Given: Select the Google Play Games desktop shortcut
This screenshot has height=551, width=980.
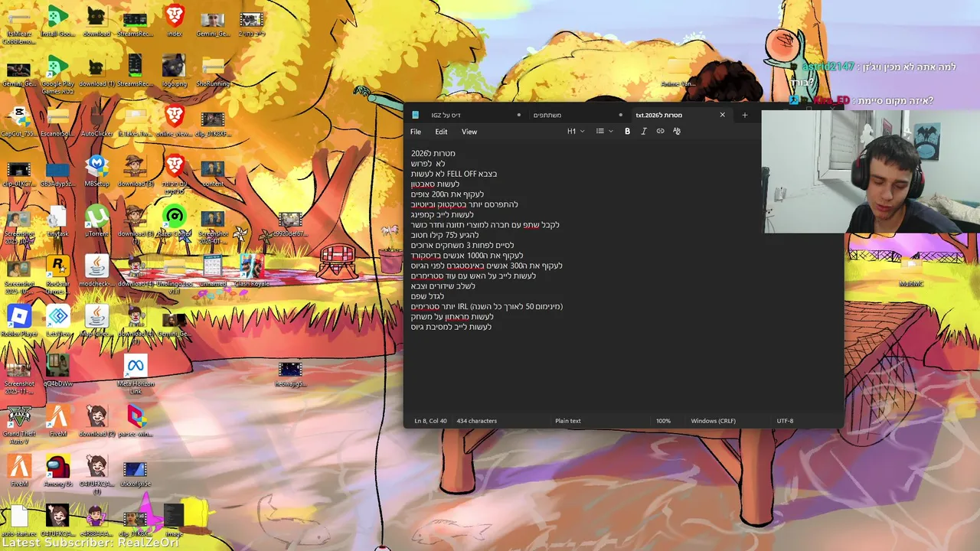Looking at the screenshot, I should point(57,74).
